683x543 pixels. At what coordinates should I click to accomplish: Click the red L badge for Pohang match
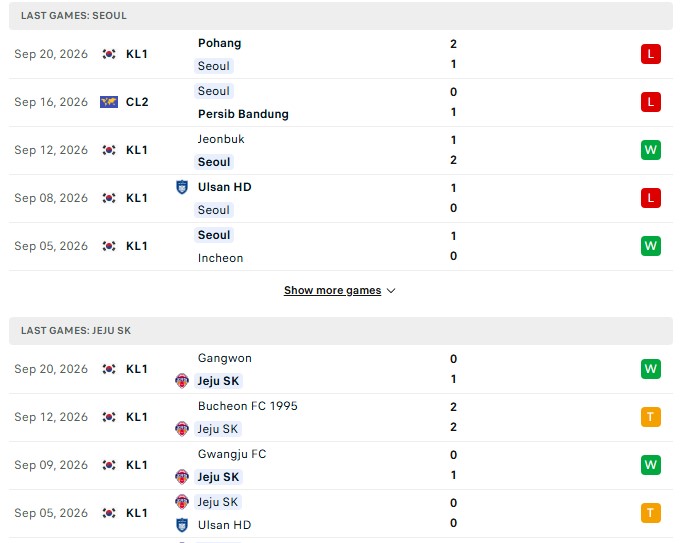pyautogui.click(x=650, y=54)
